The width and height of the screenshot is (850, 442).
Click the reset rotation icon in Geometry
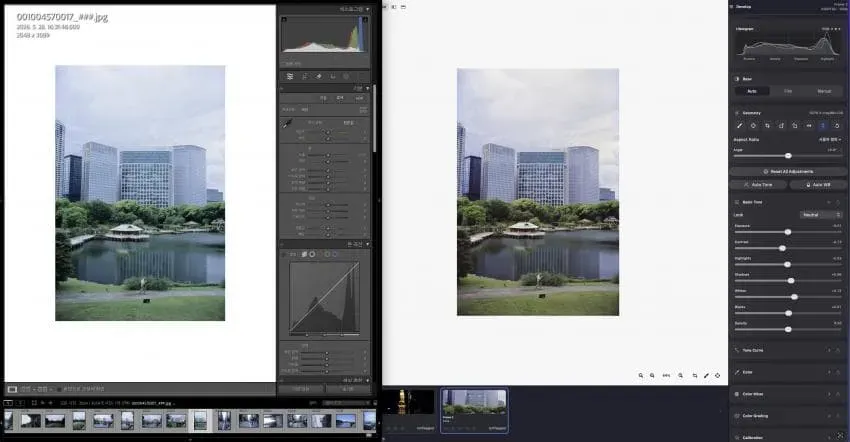coord(837,125)
